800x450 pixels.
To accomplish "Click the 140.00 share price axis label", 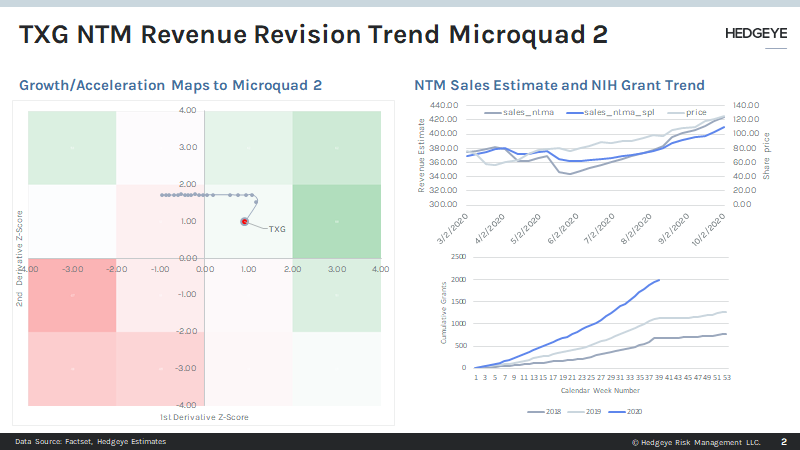I will 746,105.
